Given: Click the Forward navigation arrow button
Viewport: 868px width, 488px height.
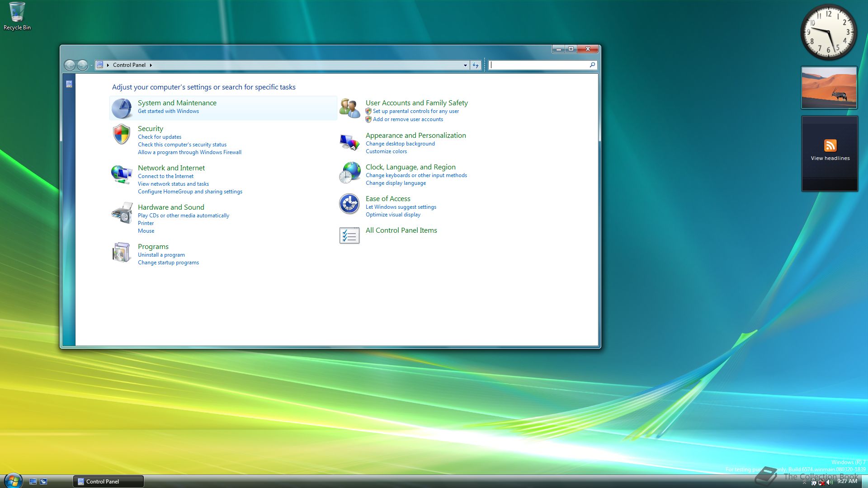Looking at the screenshot, I should [x=82, y=65].
